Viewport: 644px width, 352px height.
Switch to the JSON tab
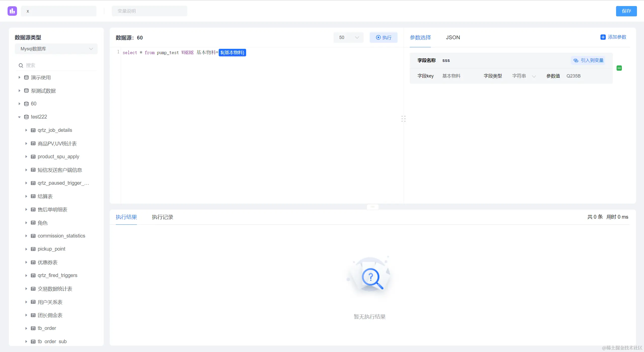[x=453, y=37]
